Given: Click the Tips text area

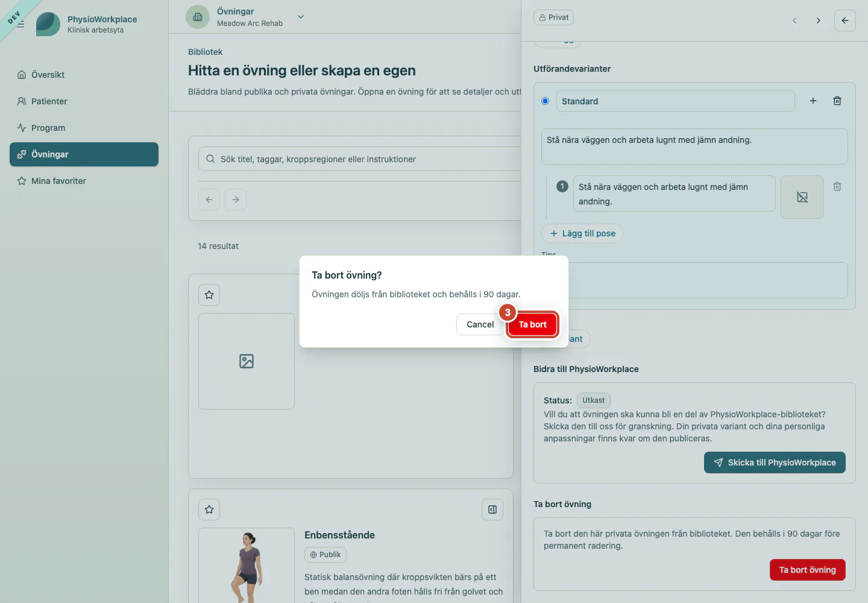Looking at the screenshot, I should click(694, 280).
